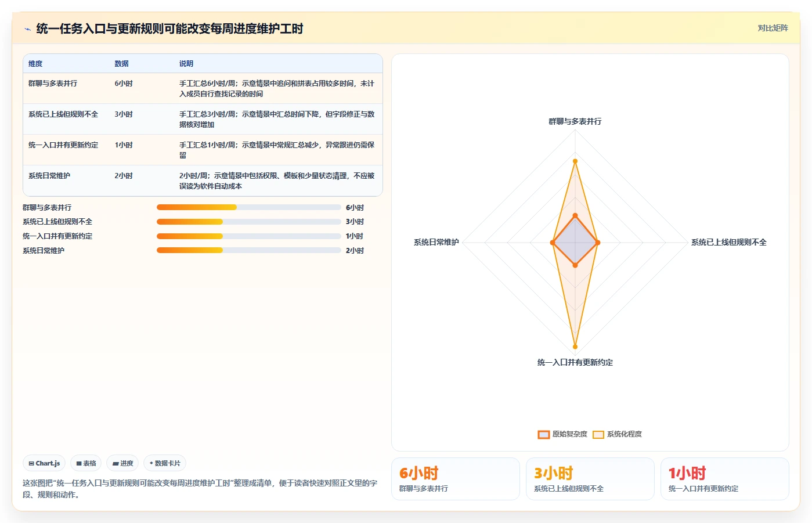The height and width of the screenshot is (523, 812).
Task: Click the 2小时 table cell value
Action: (x=124, y=176)
